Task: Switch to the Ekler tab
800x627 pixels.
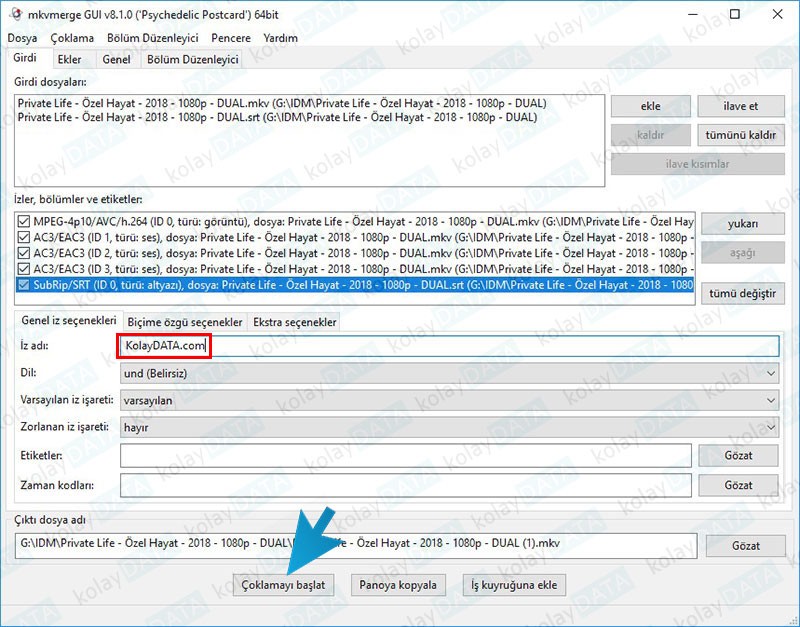Action: click(69, 59)
